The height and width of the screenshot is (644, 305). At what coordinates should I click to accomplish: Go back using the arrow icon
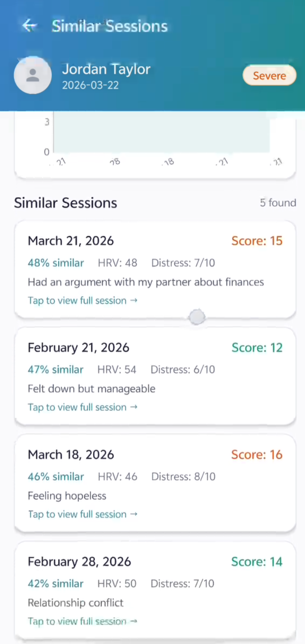30,26
